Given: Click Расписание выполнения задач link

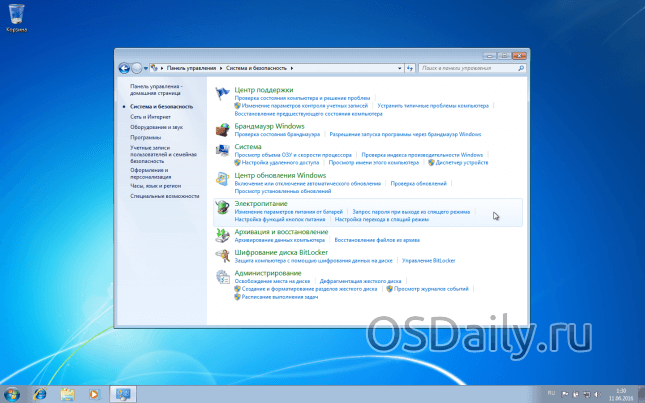Looking at the screenshot, I should pyautogui.click(x=280, y=297).
